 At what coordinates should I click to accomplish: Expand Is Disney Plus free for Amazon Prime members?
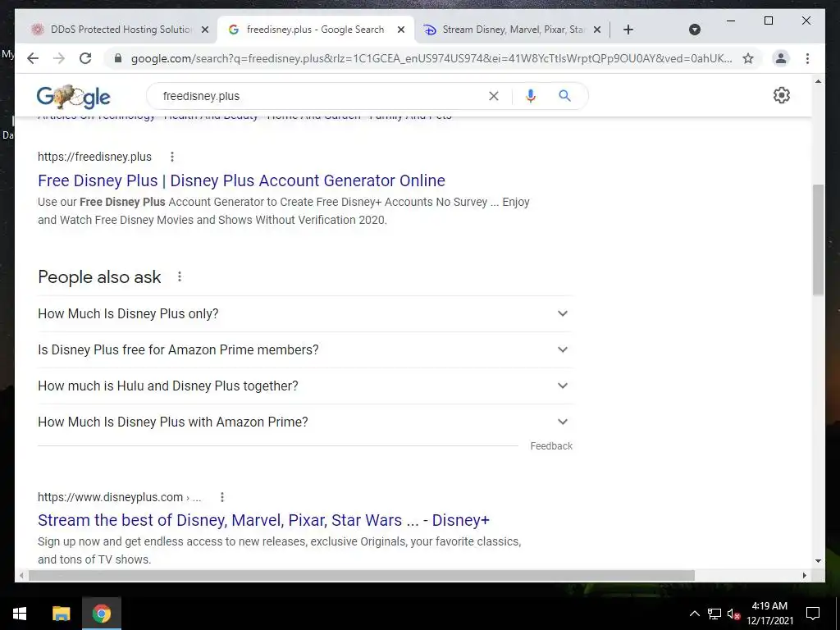(304, 349)
